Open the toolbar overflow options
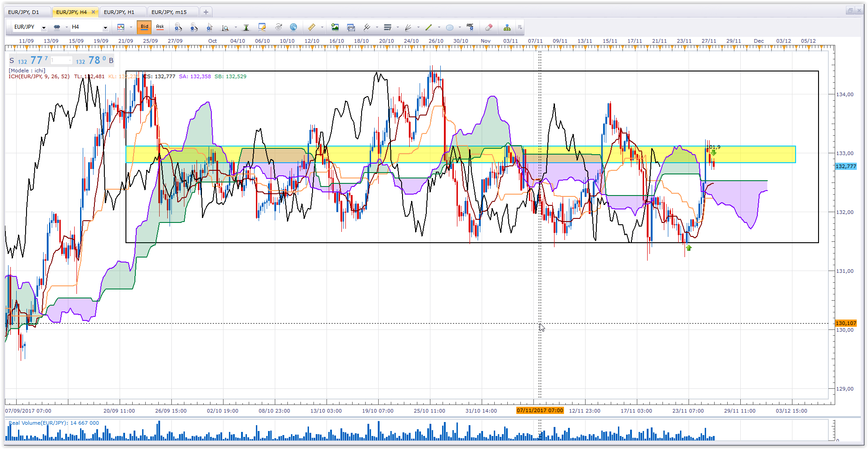The height and width of the screenshot is (449, 868). tap(520, 27)
